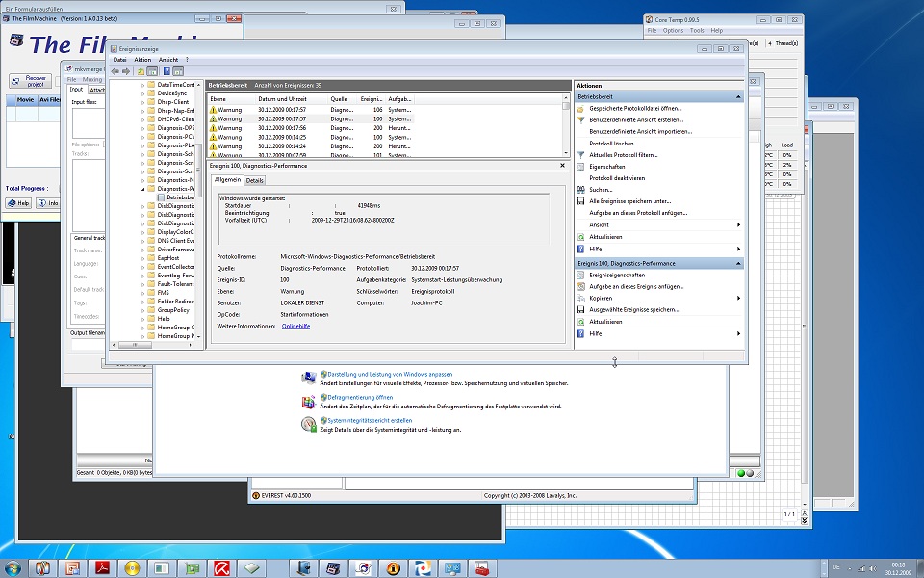Open the Defragmentierung öffnen link
The image size is (924, 578).
[x=360, y=398]
